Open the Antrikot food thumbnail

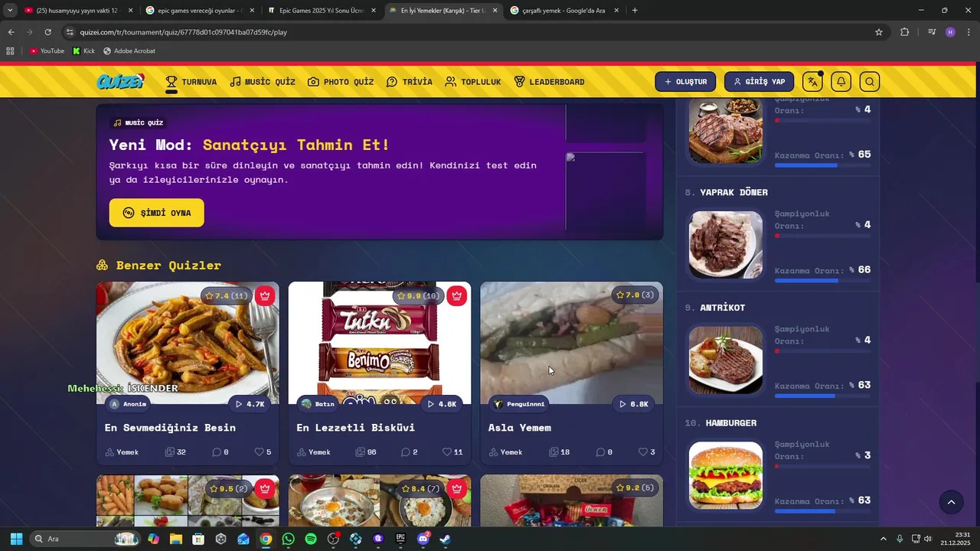tap(726, 360)
